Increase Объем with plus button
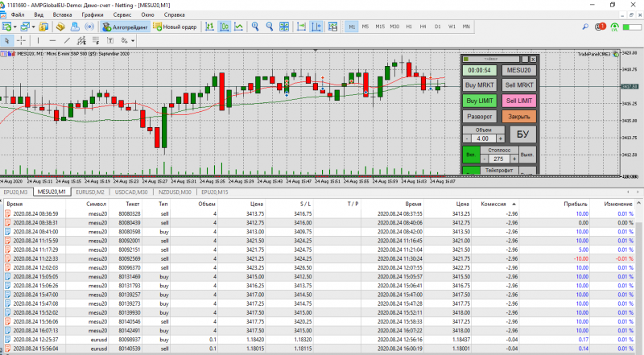This screenshot has width=644, height=355. click(x=500, y=139)
